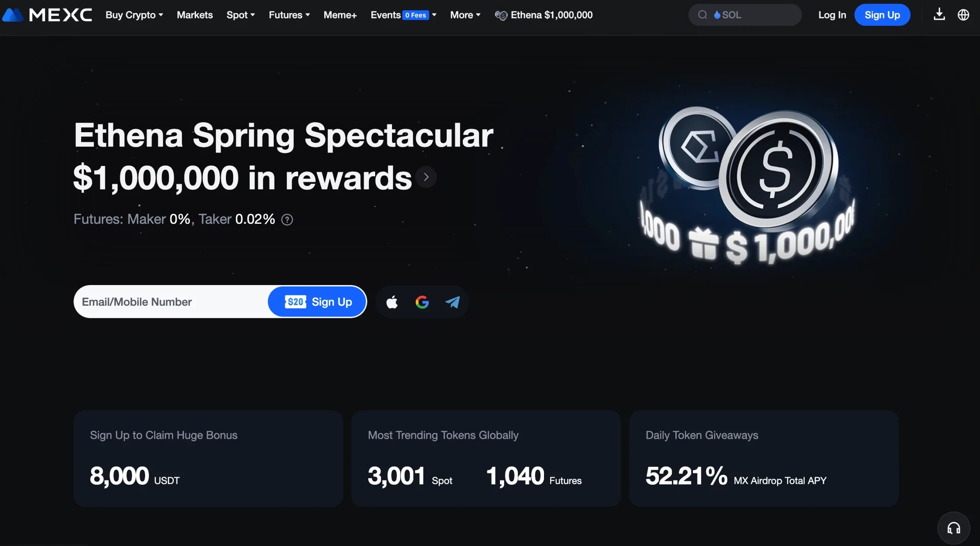
Task: Sign up with Telegram icon
Action: 452,302
